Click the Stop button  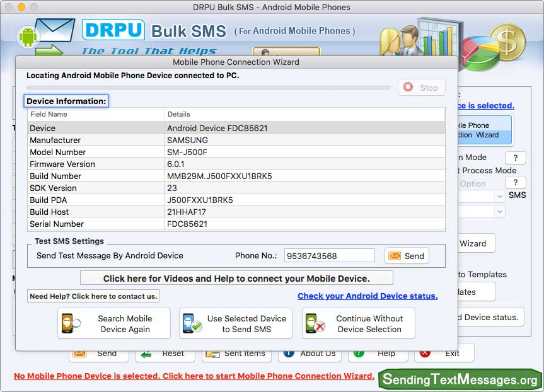pos(422,88)
